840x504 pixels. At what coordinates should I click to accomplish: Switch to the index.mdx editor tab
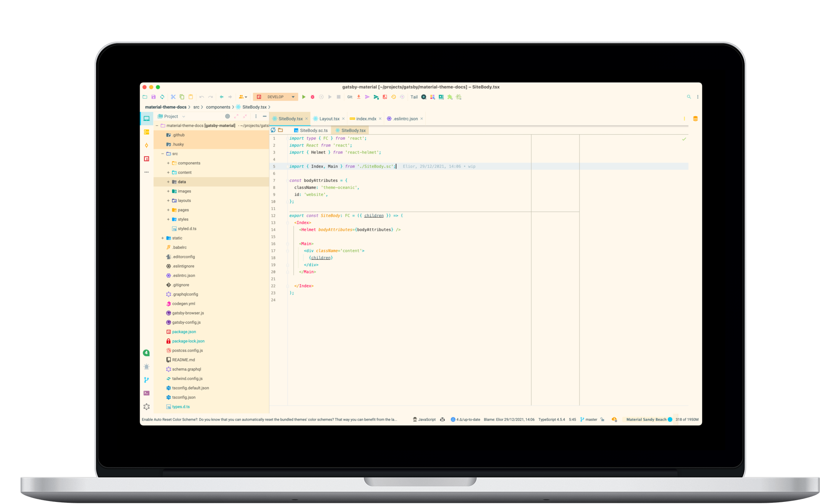click(366, 119)
